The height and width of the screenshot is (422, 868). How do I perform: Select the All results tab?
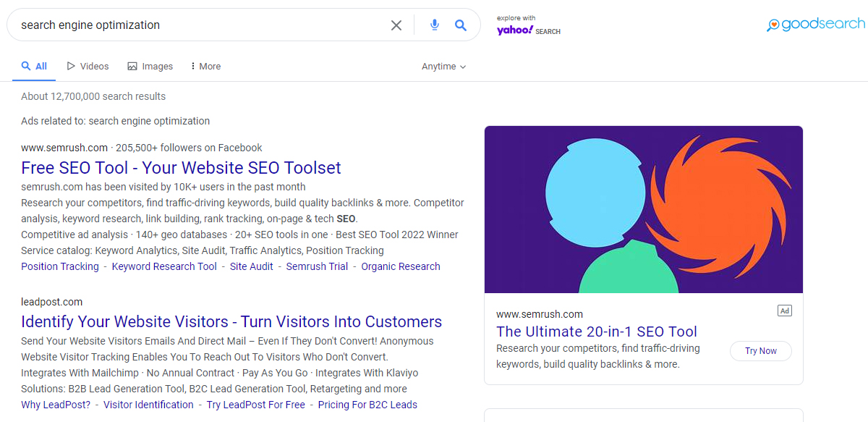pos(34,67)
